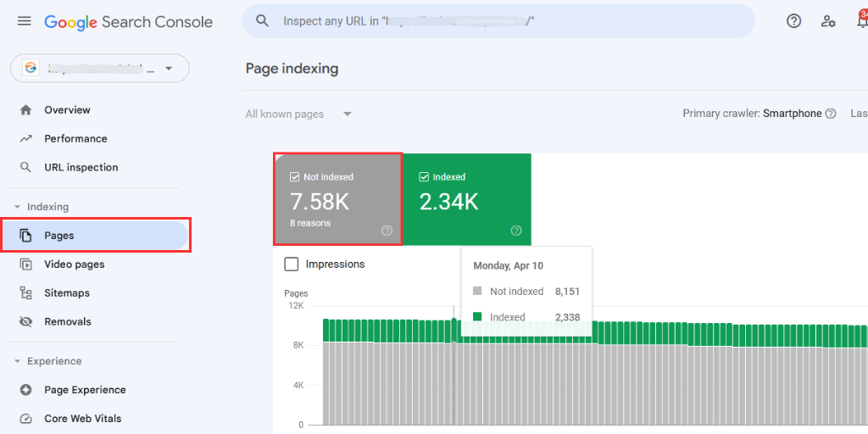The image size is (868, 434).
Task: Click the 2.34K indexed count
Action: click(x=449, y=202)
